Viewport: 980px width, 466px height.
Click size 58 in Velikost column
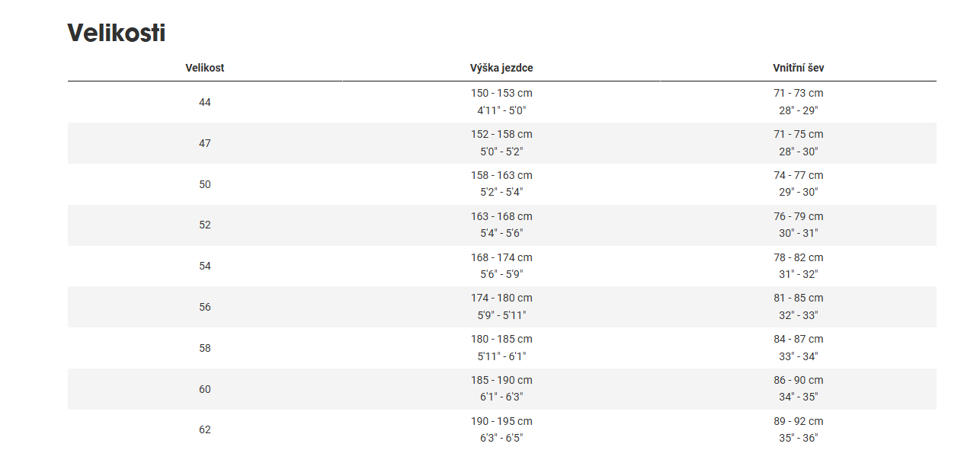coord(204,348)
